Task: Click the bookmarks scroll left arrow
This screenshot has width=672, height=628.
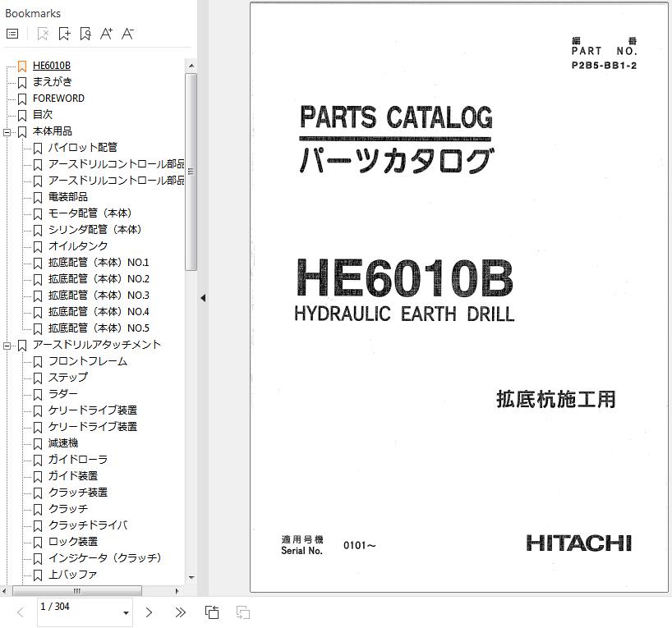Action: tap(4, 591)
